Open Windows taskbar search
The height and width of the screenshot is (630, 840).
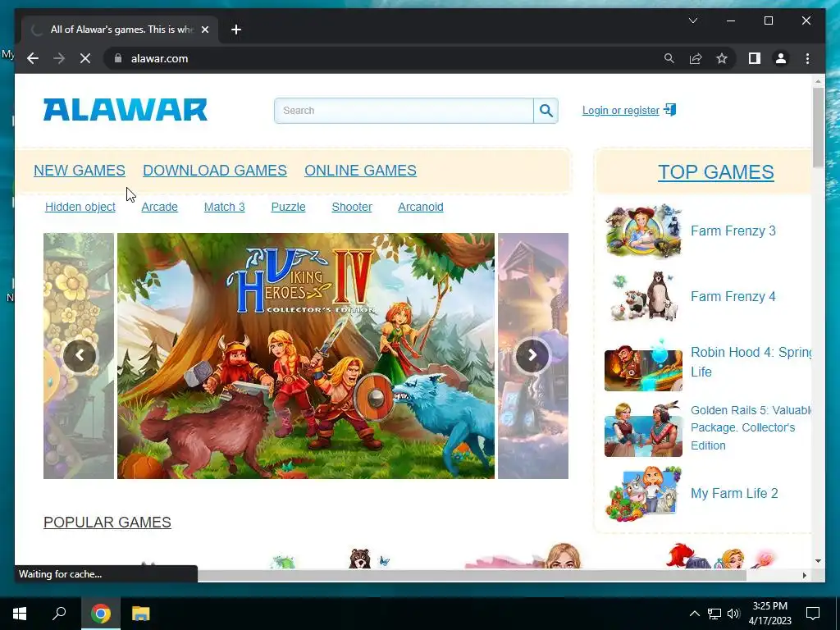[x=59, y=614]
